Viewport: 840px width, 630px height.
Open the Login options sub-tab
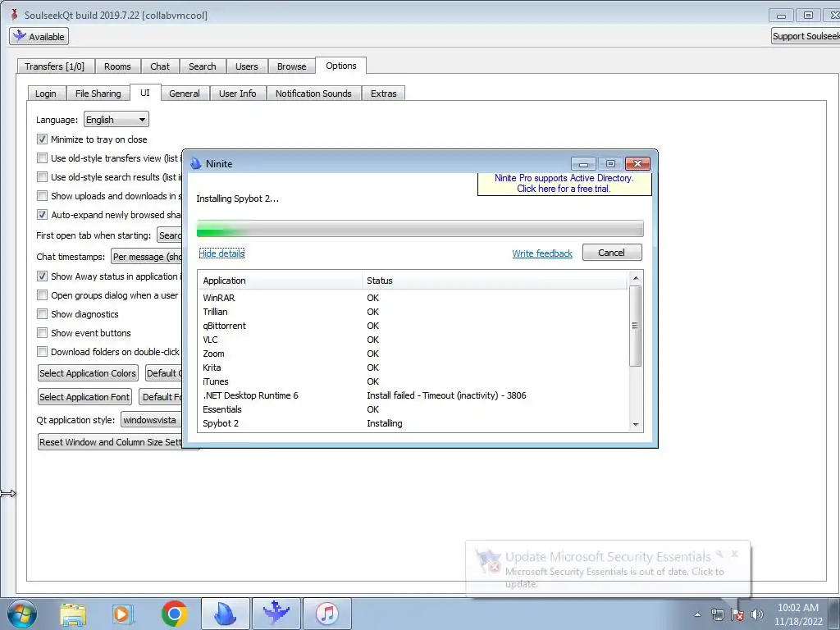click(46, 94)
